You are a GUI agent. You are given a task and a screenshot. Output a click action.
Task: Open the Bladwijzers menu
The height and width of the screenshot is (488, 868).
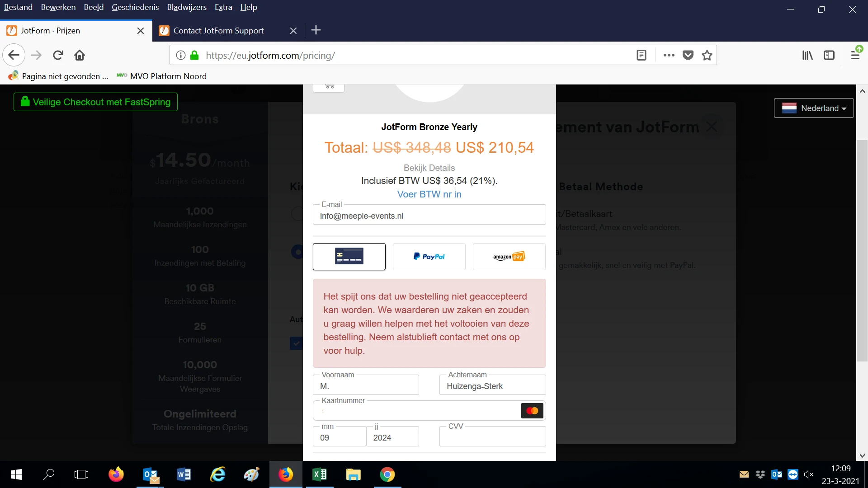click(x=186, y=7)
